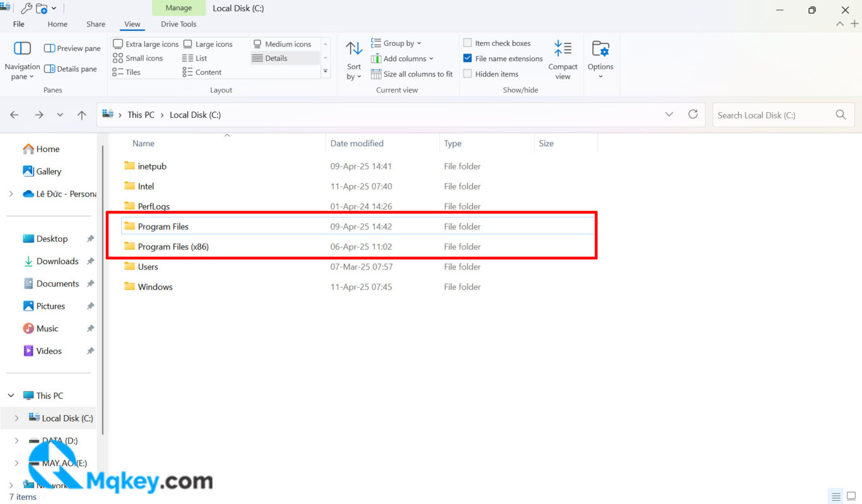Select Large icons layout
This screenshot has width=862, height=504.
click(208, 44)
